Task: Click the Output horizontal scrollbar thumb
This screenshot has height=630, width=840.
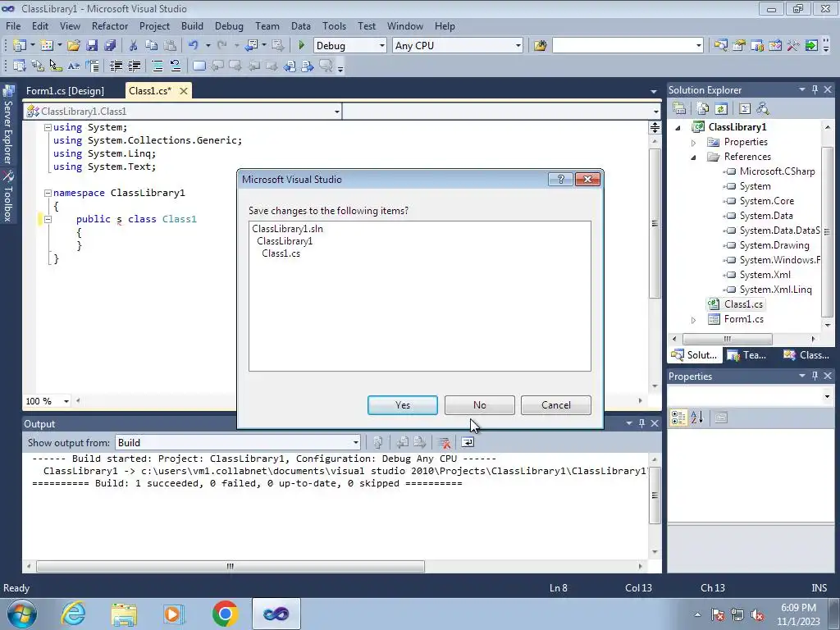Action: (x=231, y=566)
